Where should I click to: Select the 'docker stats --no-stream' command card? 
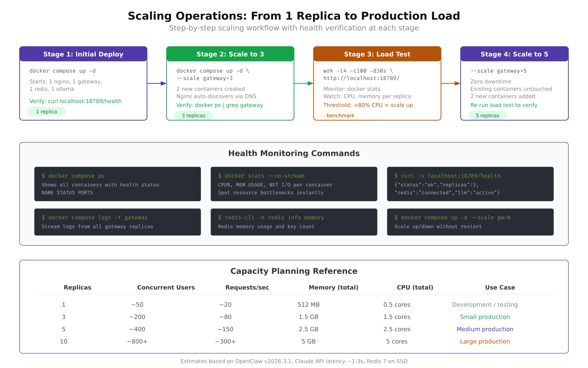(294, 184)
